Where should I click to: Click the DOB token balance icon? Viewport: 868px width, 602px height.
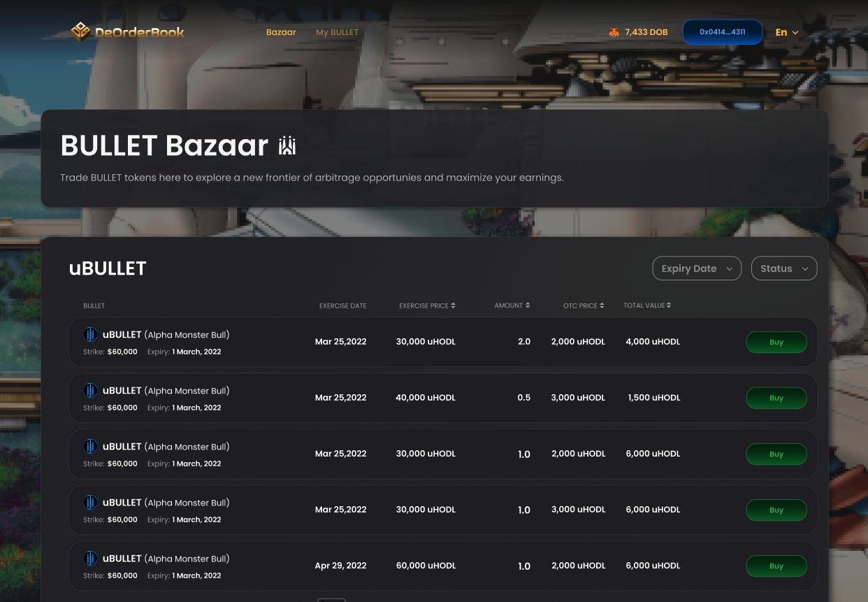614,32
